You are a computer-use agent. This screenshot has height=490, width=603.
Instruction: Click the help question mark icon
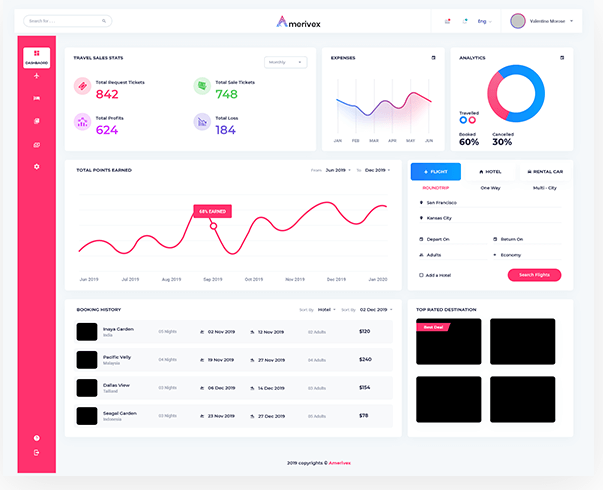click(x=36, y=438)
